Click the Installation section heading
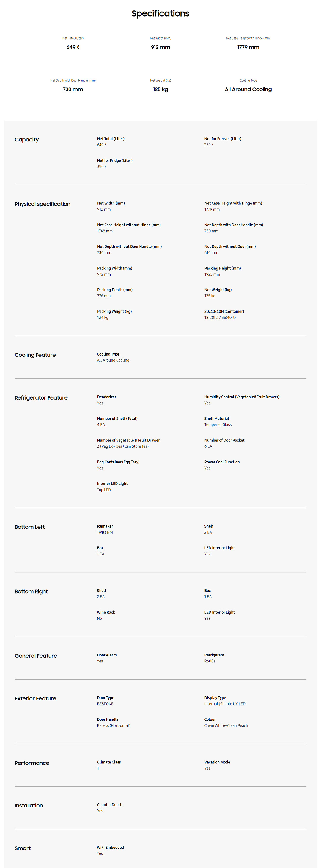321x868 pixels. tap(29, 805)
